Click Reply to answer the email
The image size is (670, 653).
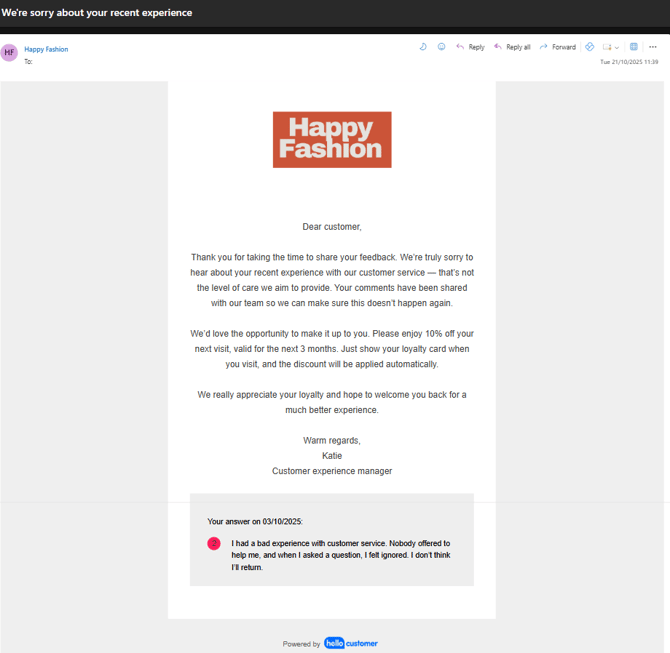[470, 47]
